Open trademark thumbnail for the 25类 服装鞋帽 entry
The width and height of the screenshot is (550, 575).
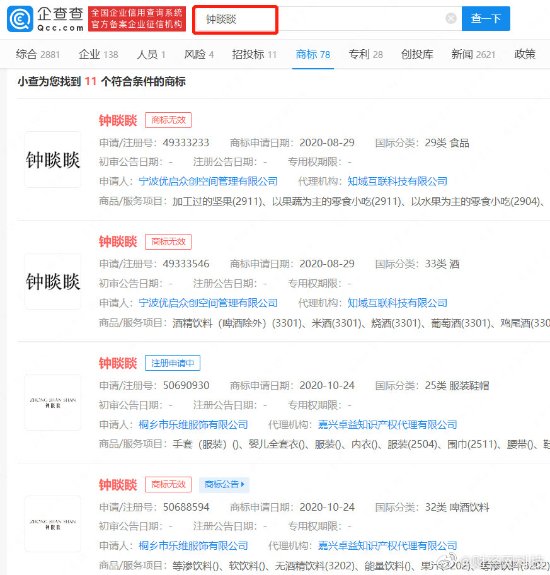pyautogui.click(x=53, y=402)
